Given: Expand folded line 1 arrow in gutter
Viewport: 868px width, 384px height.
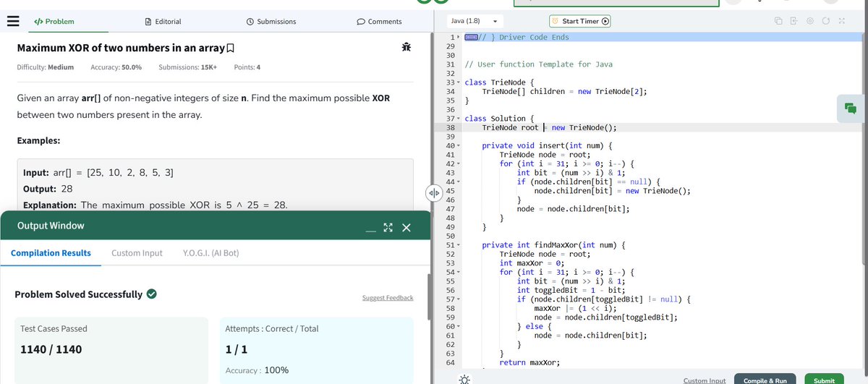Looking at the screenshot, I should click(458, 37).
